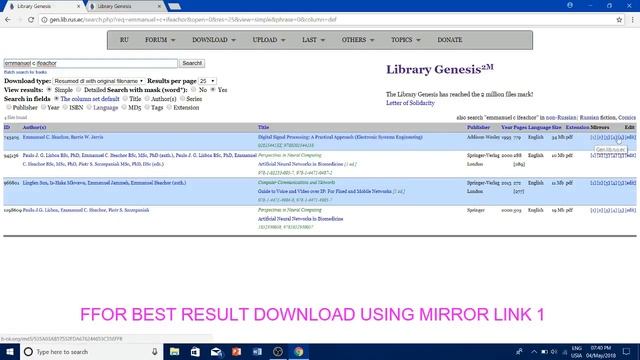
Task: Select Detailed view results radio button
Action: 78,89
